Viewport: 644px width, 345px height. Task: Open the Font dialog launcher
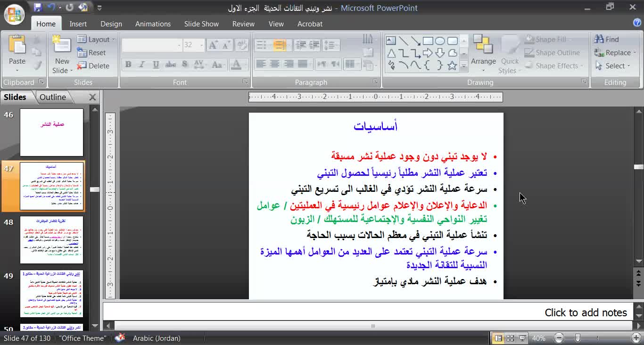point(245,82)
